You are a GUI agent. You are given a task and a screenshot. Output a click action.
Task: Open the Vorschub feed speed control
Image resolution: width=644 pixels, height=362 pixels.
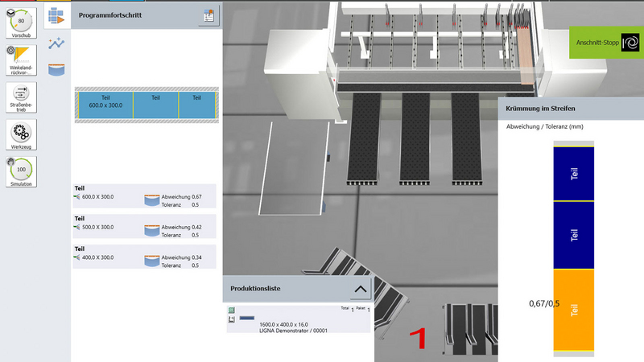(x=21, y=23)
